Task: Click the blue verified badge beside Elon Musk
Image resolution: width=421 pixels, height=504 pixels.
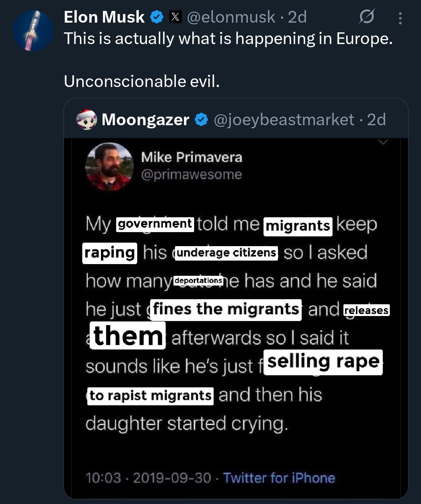Action: pos(157,17)
